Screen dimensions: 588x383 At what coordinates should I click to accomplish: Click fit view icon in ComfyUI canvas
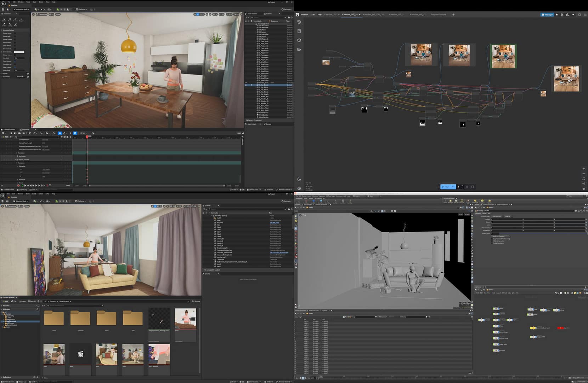[584, 179]
